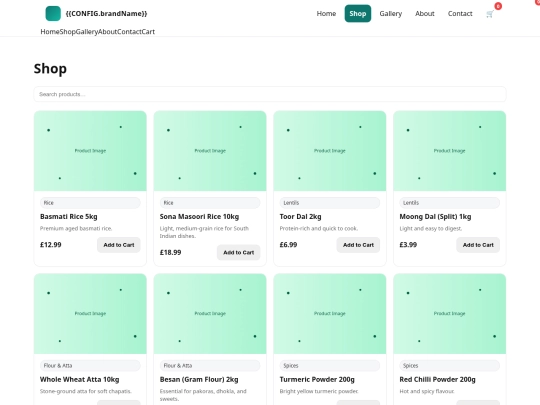Open Red Chilli Powder 200g product image
540x405 pixels.
point(450,314)
